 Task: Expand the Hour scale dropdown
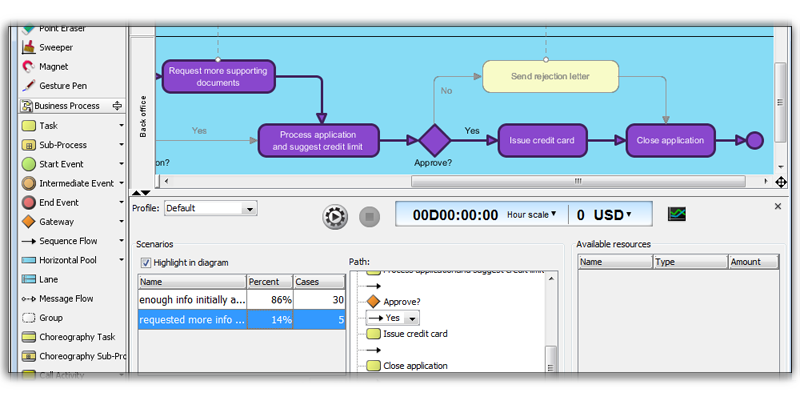coord(531,215)
